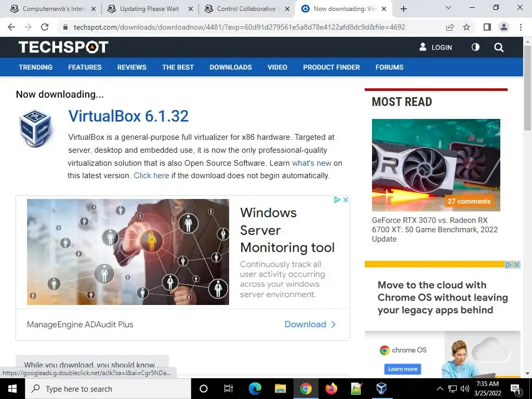Share this page icon in address bar
This screenshot has width=532, height=399.
click(x=450, y=27)
